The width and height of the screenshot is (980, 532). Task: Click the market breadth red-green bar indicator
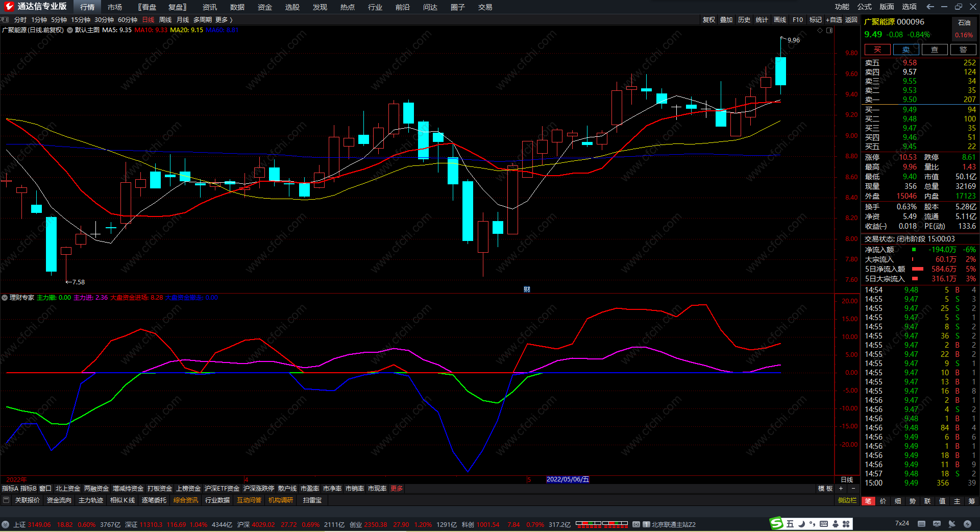point(602,524)
